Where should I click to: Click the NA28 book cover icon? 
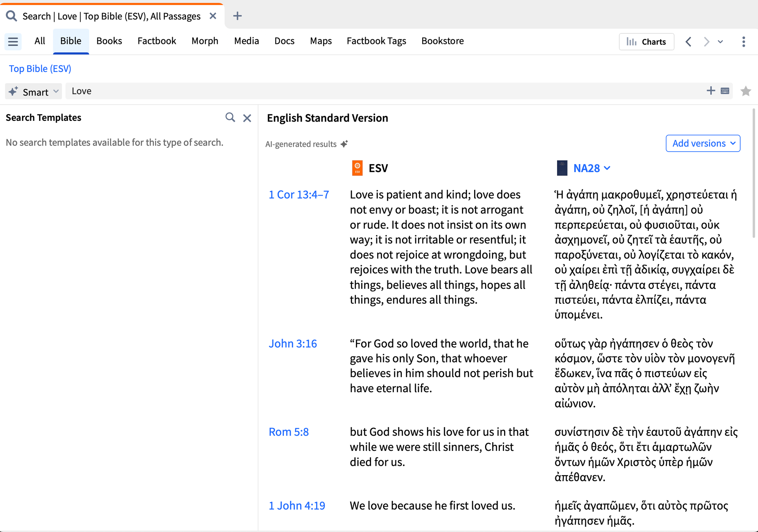coord(562,168)
